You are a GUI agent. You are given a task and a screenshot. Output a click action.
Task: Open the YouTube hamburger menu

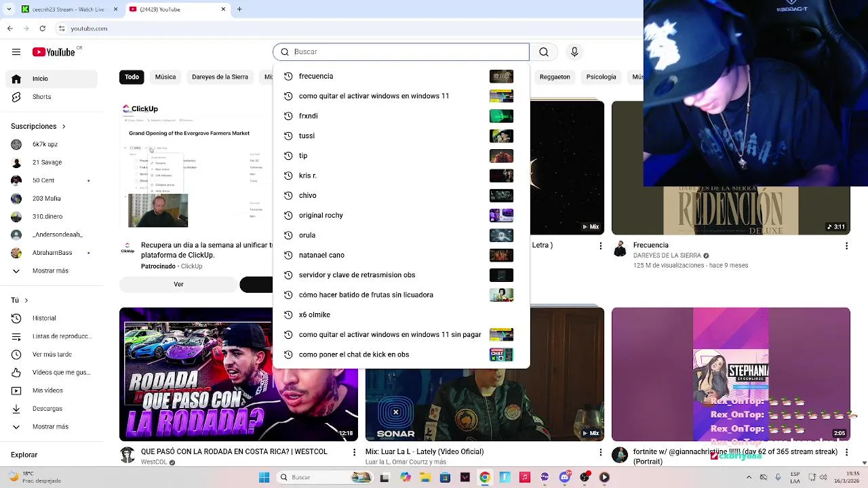(16, 52)
